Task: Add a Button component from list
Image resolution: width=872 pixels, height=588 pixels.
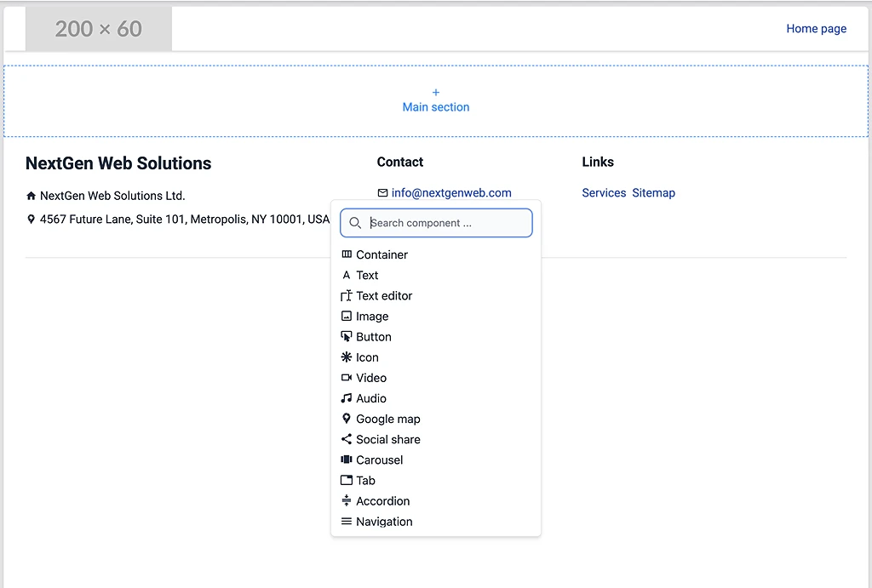Action: (373, 337)
